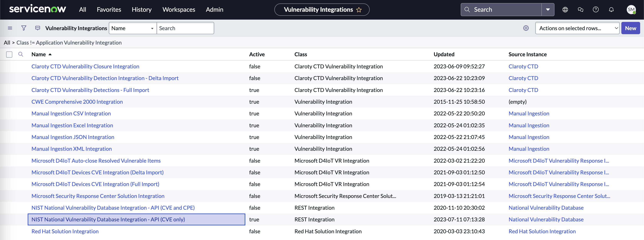Sort by the Active column header
Screen dimensions: 644x240
pyautogui.click(x=257, y=54)
